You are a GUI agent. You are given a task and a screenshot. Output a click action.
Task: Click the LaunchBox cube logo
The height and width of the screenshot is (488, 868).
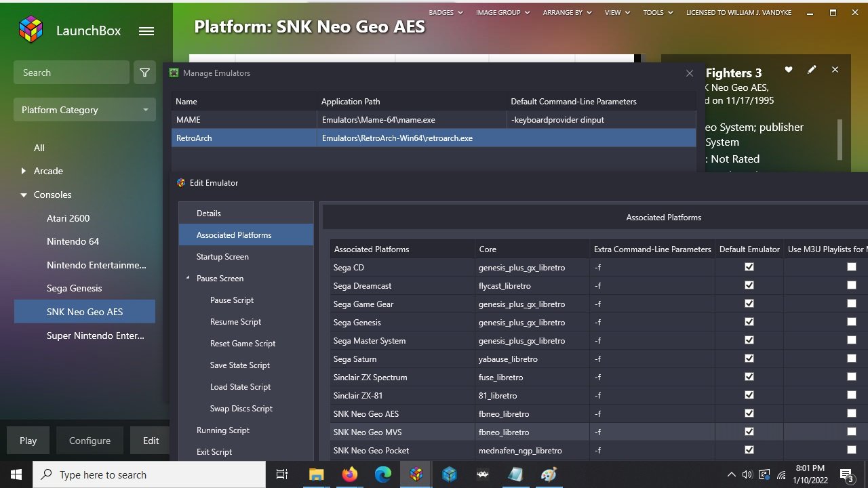click(x=31, y=30)
